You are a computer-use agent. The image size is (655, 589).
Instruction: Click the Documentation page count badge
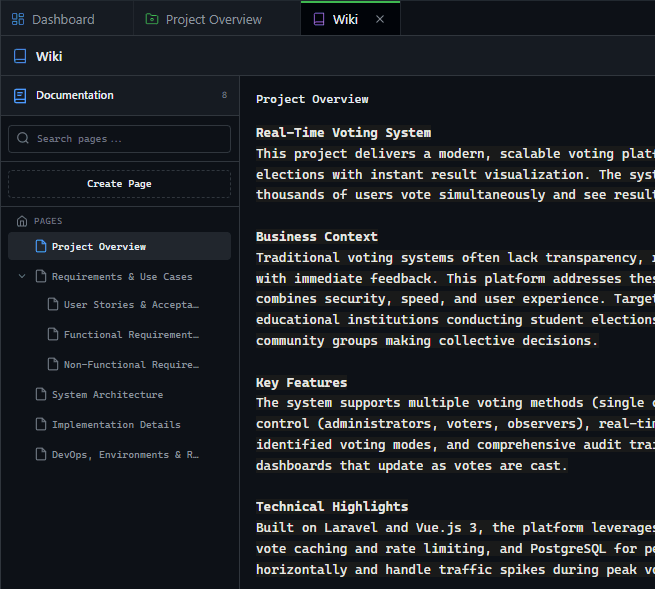pos(224,96)
